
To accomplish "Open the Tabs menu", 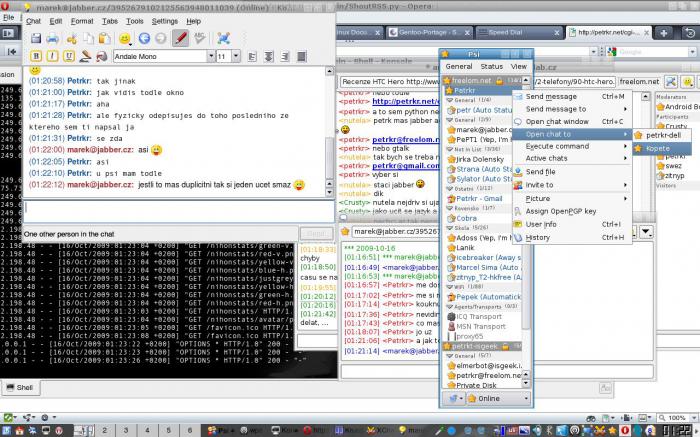I will coord(110,21).
